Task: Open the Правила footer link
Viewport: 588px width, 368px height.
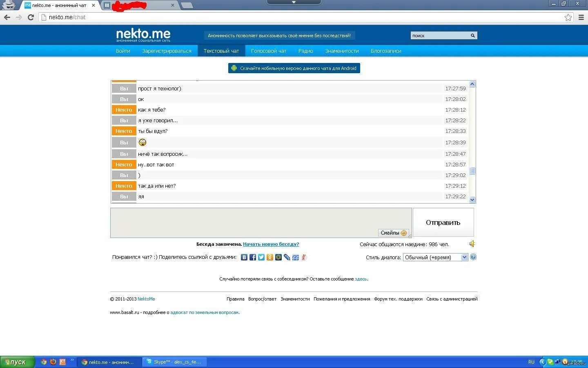Action: click(x=235, y=299)
